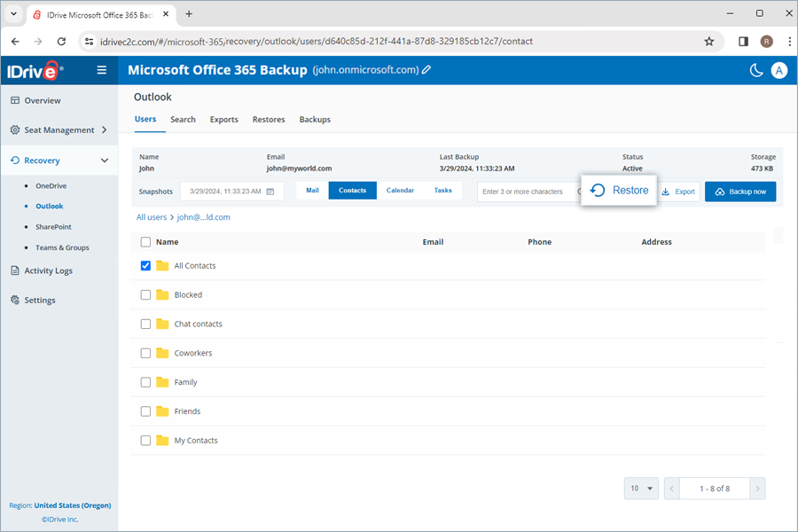Bookmark the page with the browser star icon
This screenshot has height=532, width=798.
pyautogui.click(x=709, y=41)
